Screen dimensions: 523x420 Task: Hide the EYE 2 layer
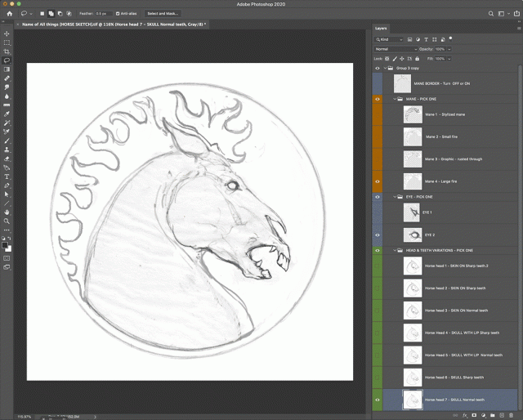point(378,235)
